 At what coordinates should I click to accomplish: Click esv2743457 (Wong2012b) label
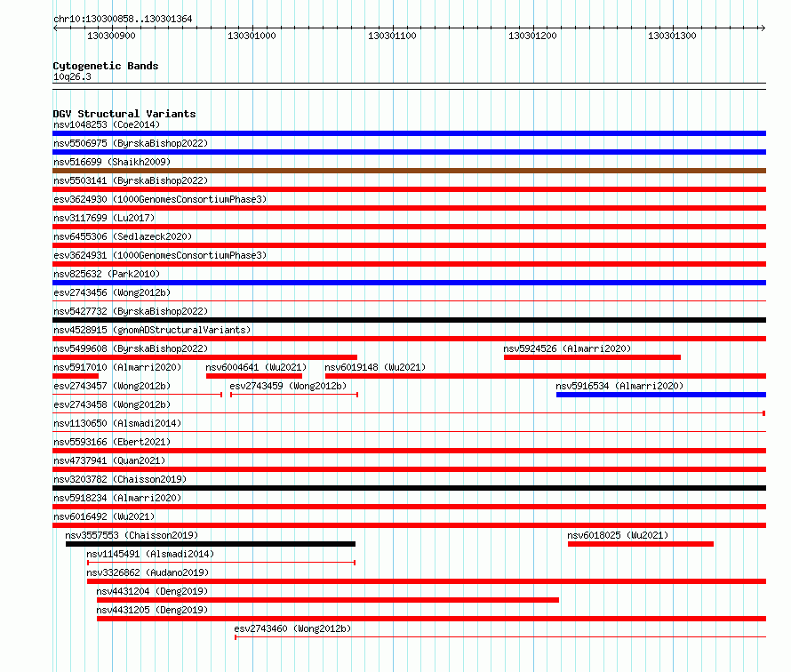click(112, 386)
